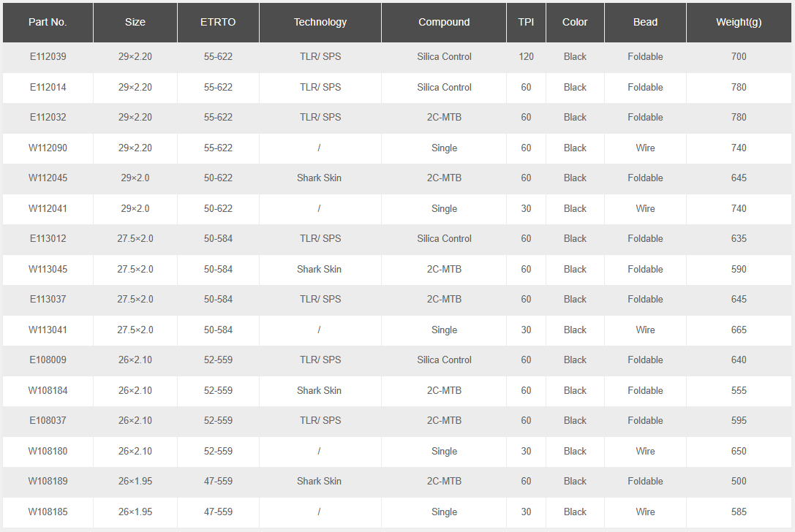795x532 pixels.
Task: Select part number W113041
Action: click(48, 330)
